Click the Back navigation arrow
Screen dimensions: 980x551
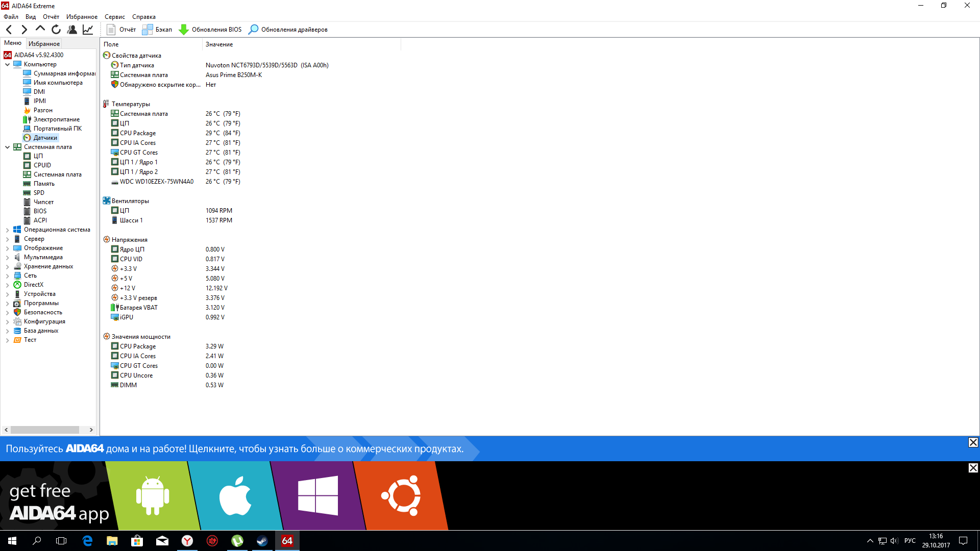point(9,30)
